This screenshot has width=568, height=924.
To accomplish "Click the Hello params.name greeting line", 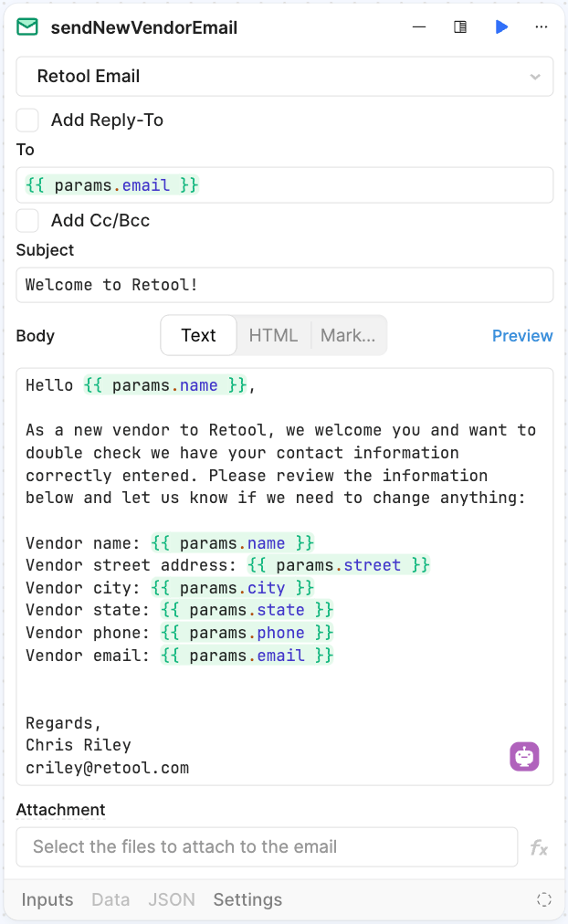I will pyautogui.click(x=141, y=385).
